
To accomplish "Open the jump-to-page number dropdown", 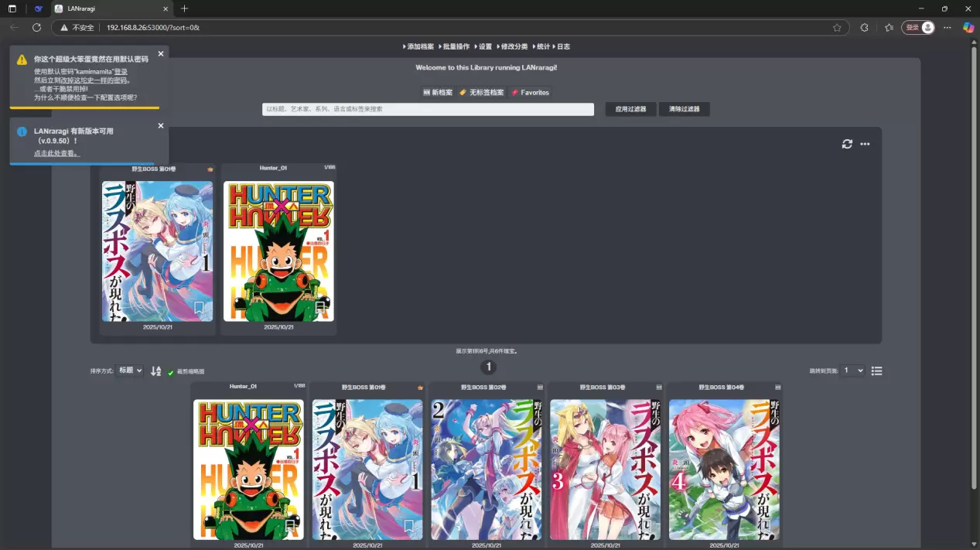I will click(853, 371).
